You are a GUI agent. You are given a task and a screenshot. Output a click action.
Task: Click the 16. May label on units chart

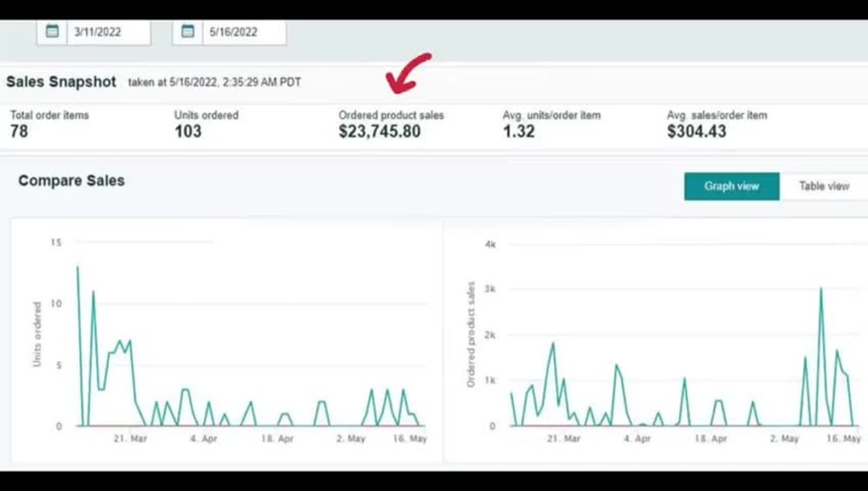point(410,438)
